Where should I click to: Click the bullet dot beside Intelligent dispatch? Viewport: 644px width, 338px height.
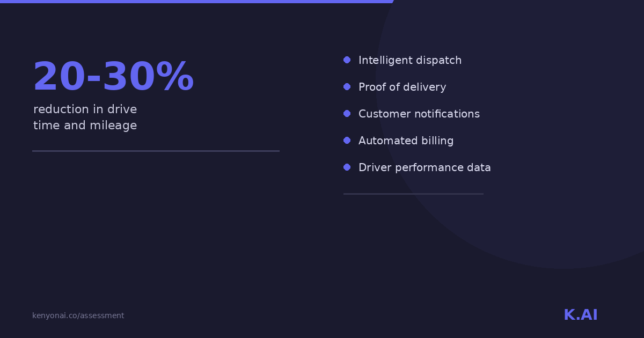tap(347, 60)
